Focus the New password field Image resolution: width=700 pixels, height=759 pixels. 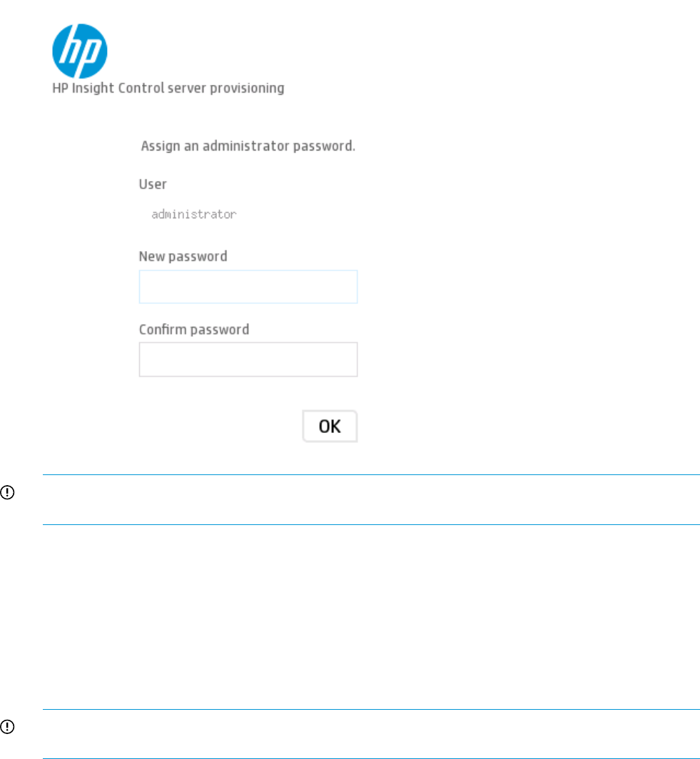coord(248,287)
